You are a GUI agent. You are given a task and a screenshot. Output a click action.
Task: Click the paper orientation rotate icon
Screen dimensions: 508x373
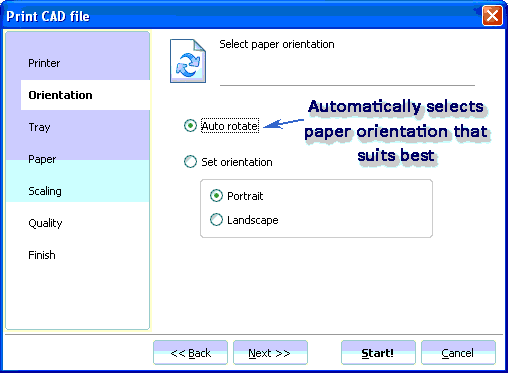tap(188, 61)
